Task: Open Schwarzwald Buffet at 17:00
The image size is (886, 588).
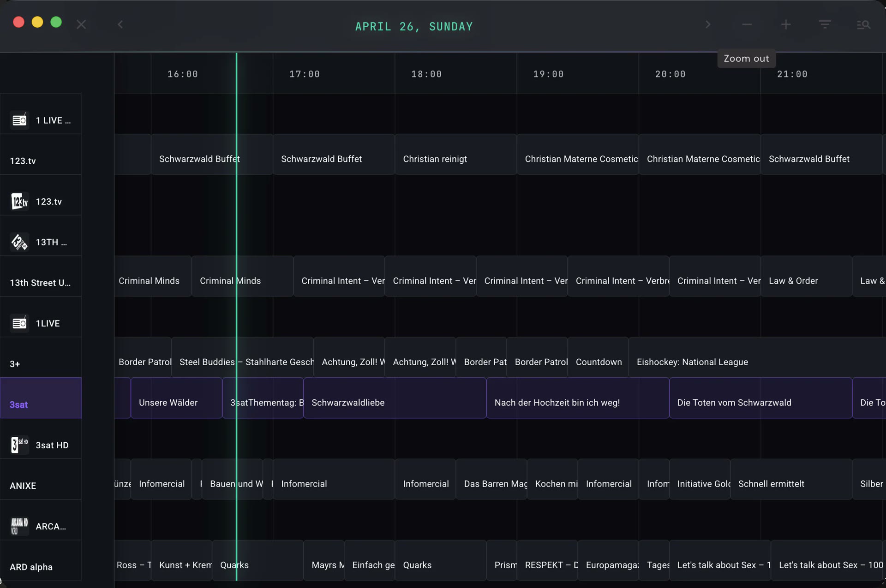Action: (x=334, y=154)
